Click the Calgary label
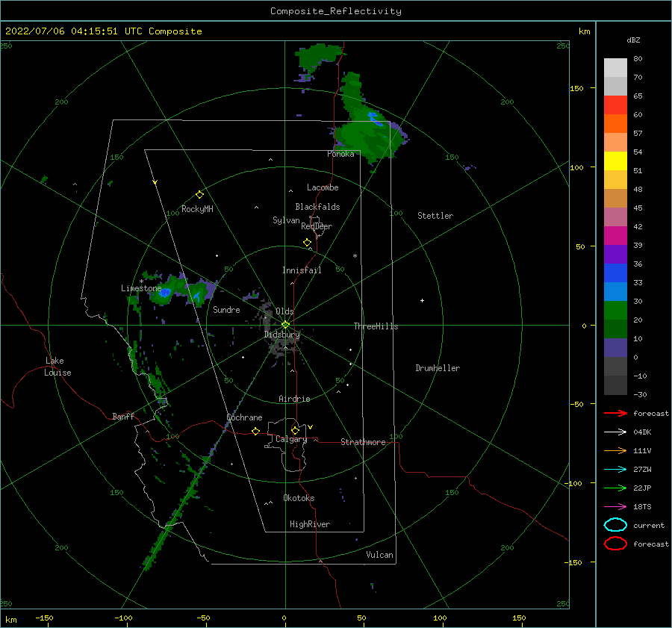672x628 pixels. (291, 439)
